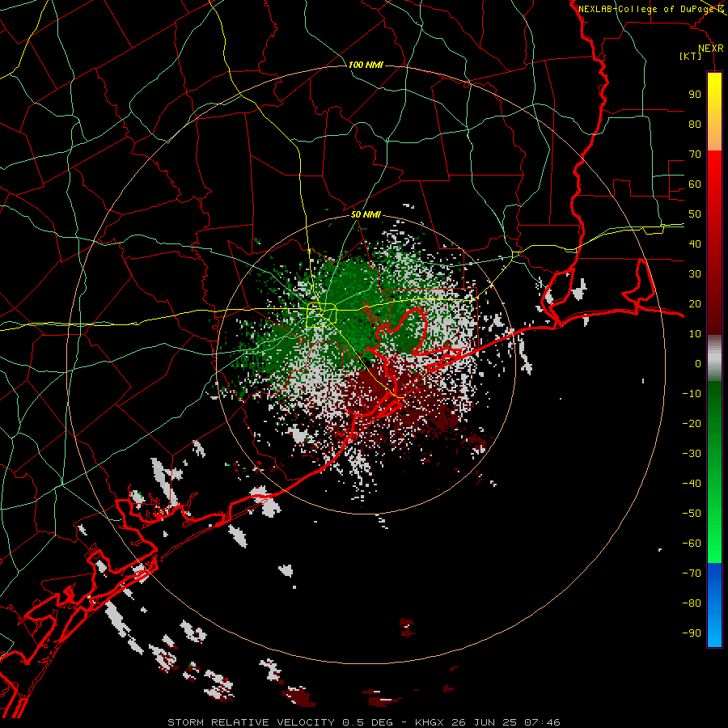
Task: Click the -20 value on velocity scale
Action: pyautogui.click(x=692, y=423)
